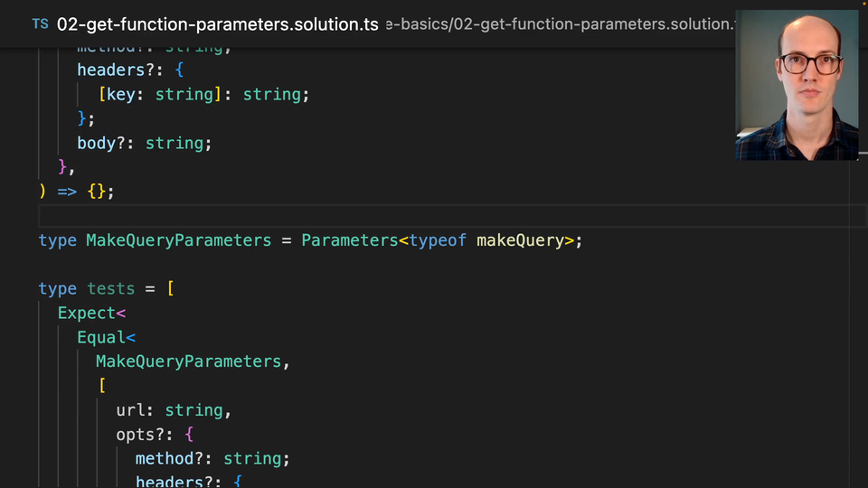This screenshot has height=488, width=868.
Task: Click the Expect helper type
Action: point(87,314)
